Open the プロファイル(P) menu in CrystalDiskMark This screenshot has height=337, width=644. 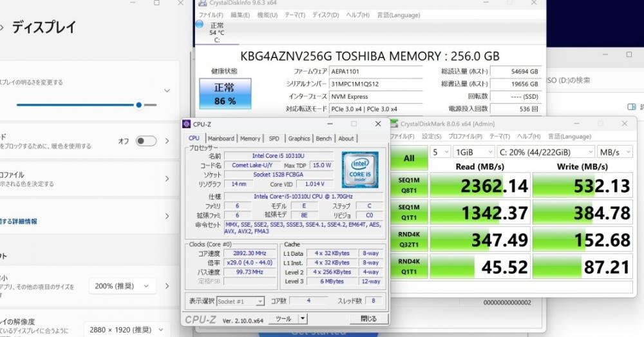(x=466, y=137)
